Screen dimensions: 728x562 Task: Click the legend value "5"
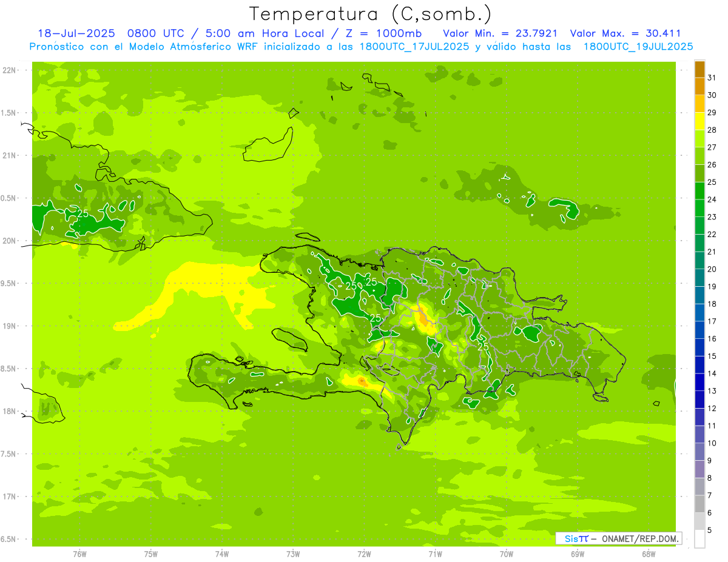pyautogui.click(x=710, y=530)
